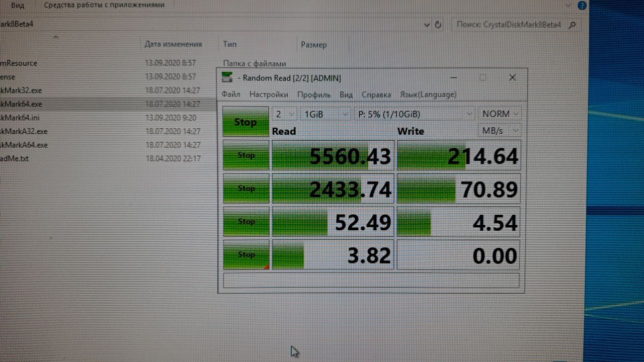Screen dimensions: 644x362
Task: Click the Explorer refresh icon
Action: coord(438,24)
